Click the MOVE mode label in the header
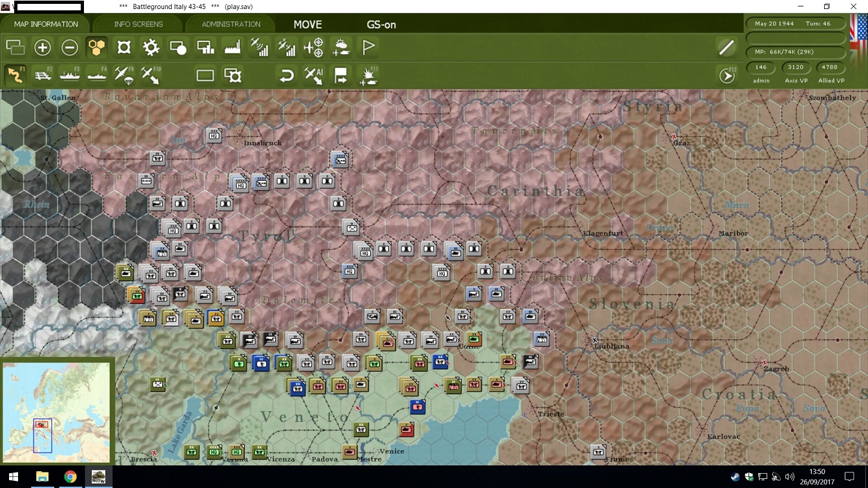The image size is (868, 488). tap(307, 25)
